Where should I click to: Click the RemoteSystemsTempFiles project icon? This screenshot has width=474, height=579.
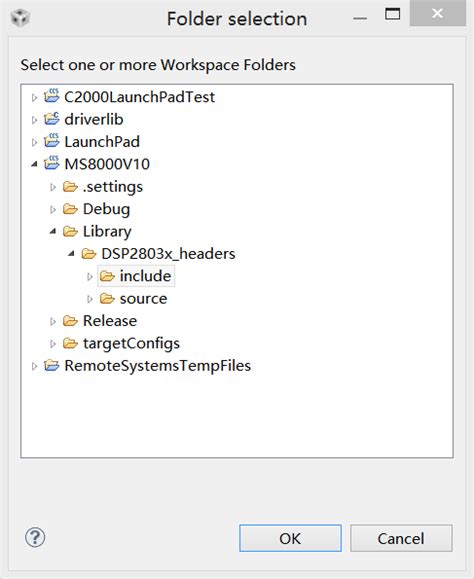pos(51,366)
